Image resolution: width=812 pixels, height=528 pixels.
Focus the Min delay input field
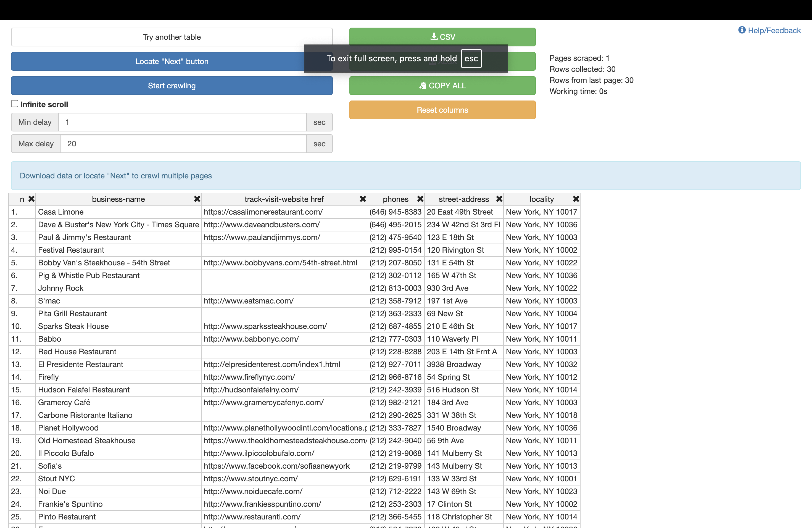pos(182,122)
